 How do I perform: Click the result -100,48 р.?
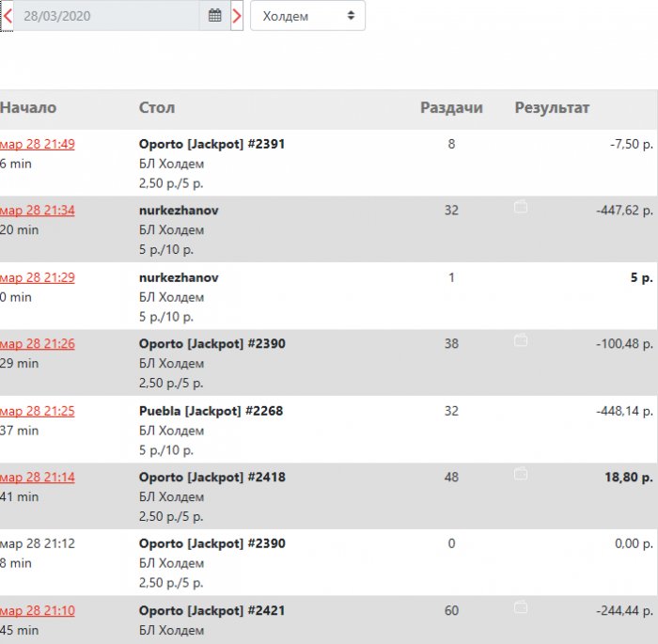(625, 344)
